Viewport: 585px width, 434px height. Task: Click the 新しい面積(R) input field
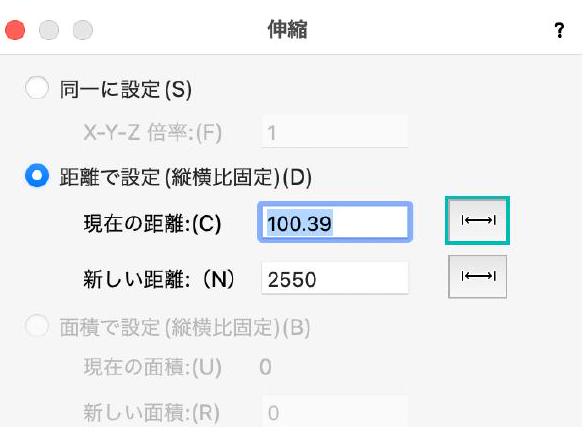click(x=335, y=412)
